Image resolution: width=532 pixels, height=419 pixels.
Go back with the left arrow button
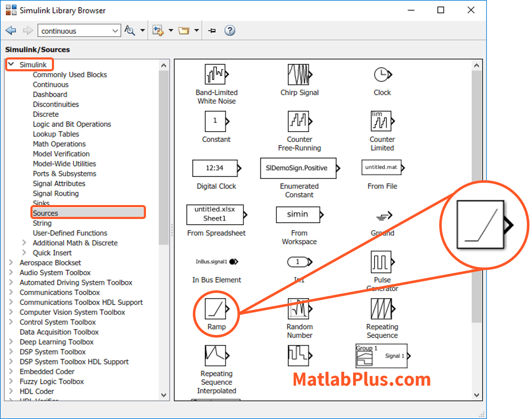[11, 30]
